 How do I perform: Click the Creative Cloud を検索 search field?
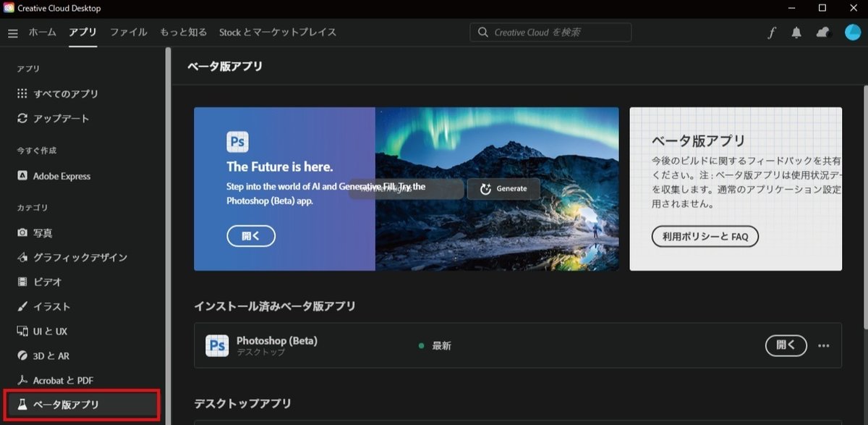pos(550,33)
